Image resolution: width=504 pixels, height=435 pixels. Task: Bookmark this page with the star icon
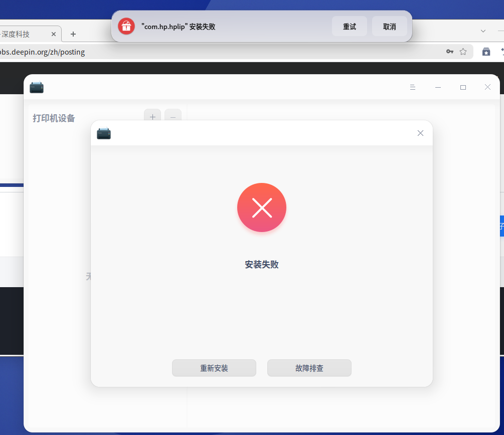[463, 52]
